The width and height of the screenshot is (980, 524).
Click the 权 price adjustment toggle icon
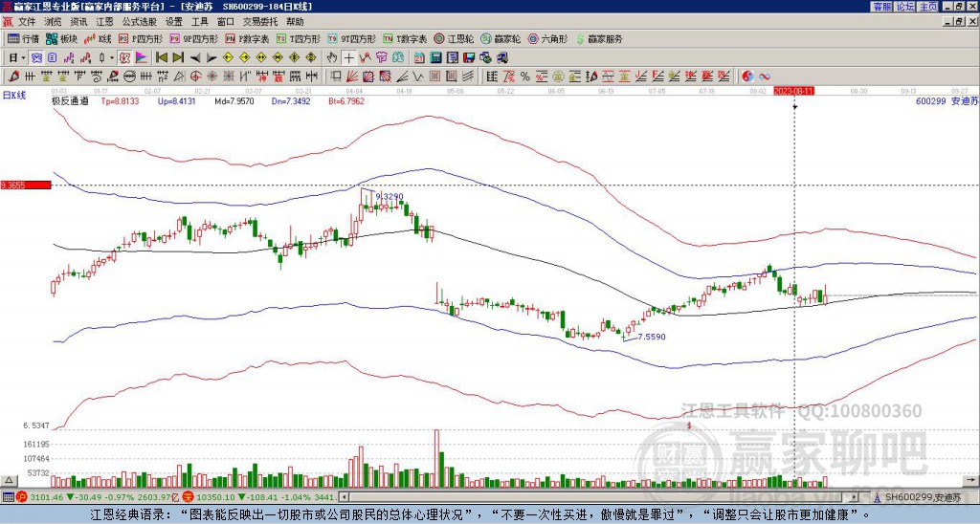pos(125,58)
